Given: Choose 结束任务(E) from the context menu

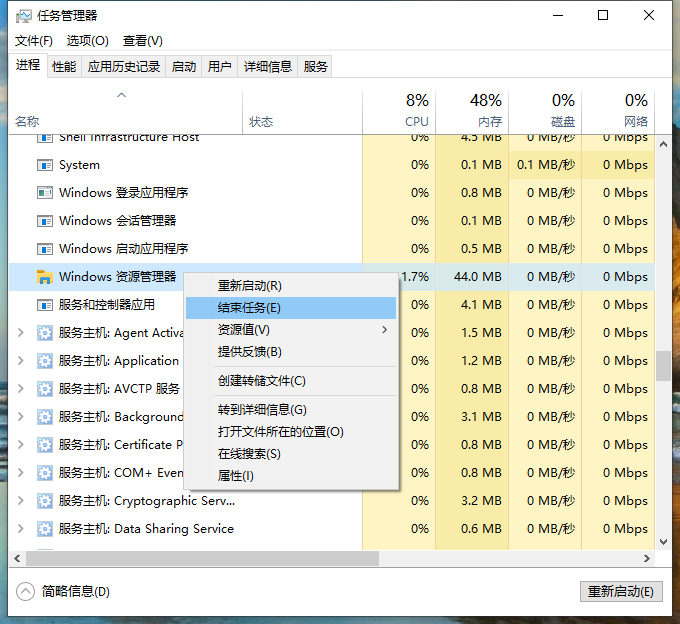Looking at the screenshot, I should tap(249, 308).
